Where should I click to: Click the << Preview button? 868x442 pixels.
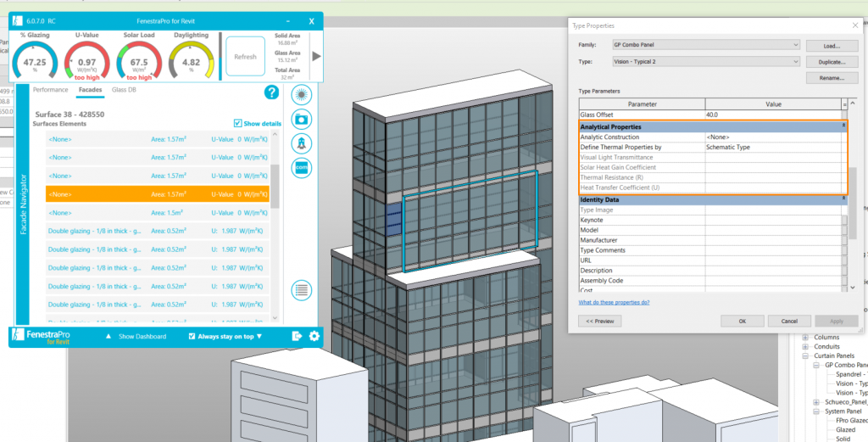click(x=599, y=322)
